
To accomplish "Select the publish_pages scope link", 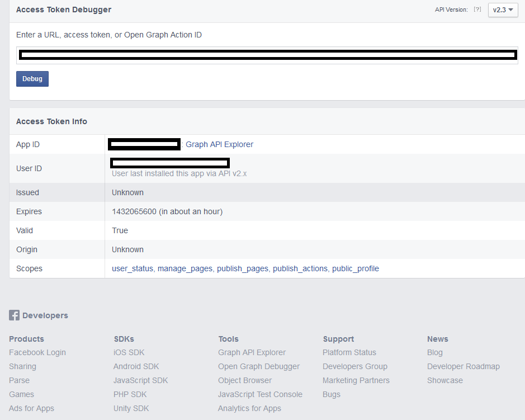I will point(243,268).
